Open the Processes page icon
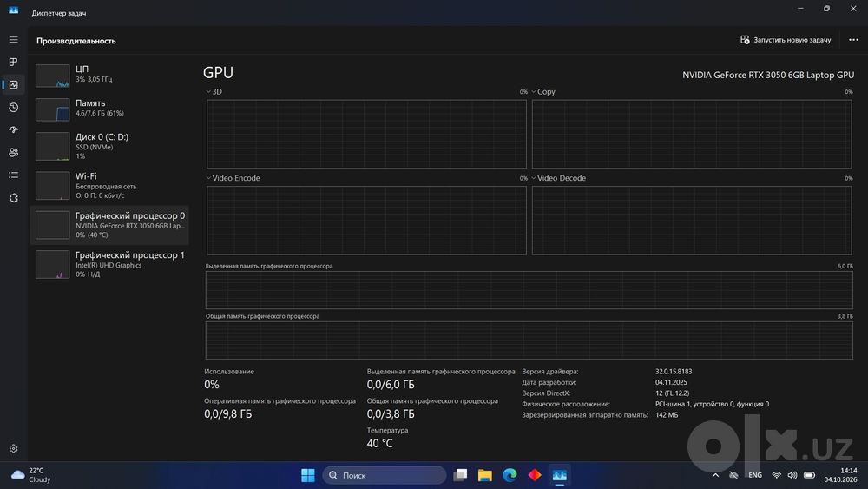868x489 pixels. tap(13, 62)
